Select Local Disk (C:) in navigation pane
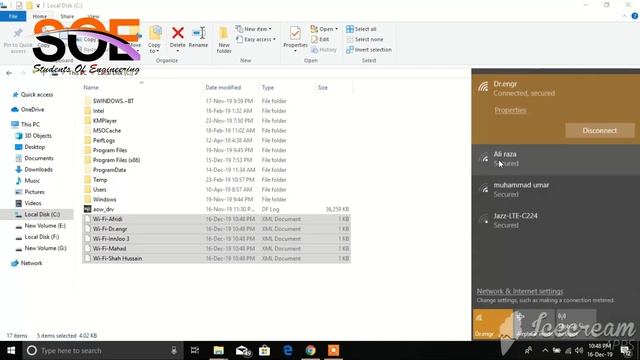Image resolution: width=640 pixels, height=360 pixels. point(38,214)
